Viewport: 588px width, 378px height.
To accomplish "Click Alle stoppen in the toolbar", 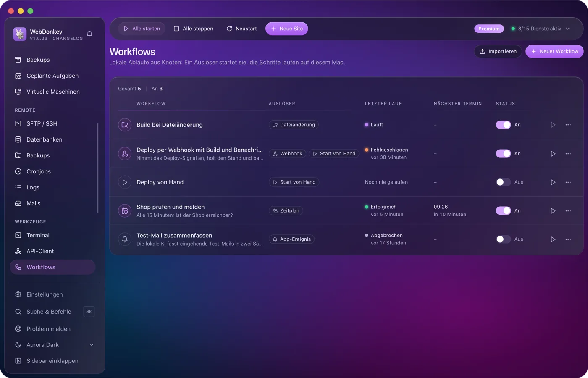I will [194, 29].
